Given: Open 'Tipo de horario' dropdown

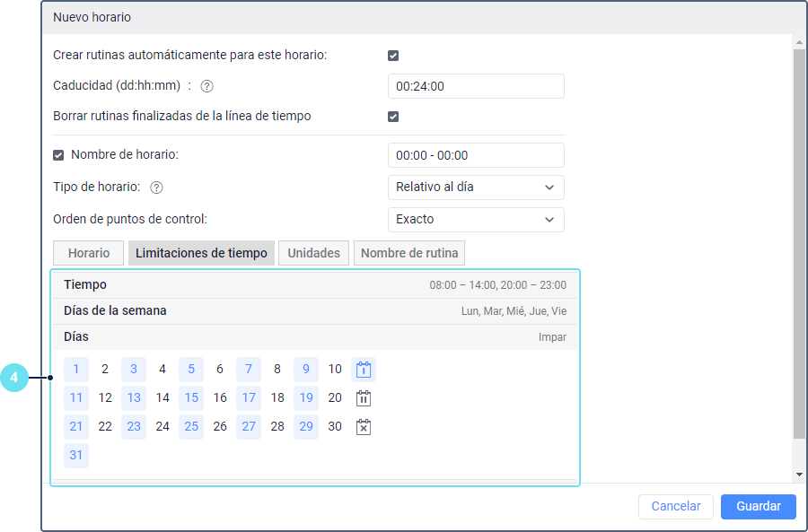Looking at the screenshot, I should click(475, 188).
